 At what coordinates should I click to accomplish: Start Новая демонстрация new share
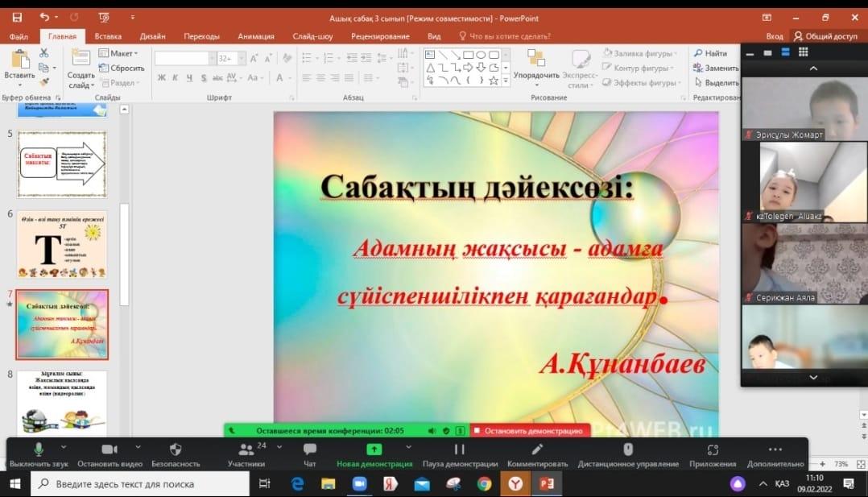[374, 455]
